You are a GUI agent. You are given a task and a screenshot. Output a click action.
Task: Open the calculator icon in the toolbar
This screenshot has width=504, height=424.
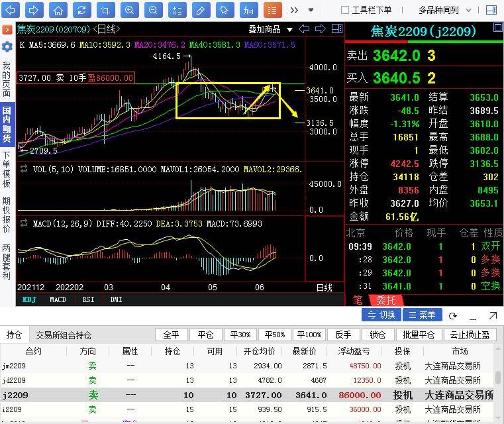[x=176, y=10]
